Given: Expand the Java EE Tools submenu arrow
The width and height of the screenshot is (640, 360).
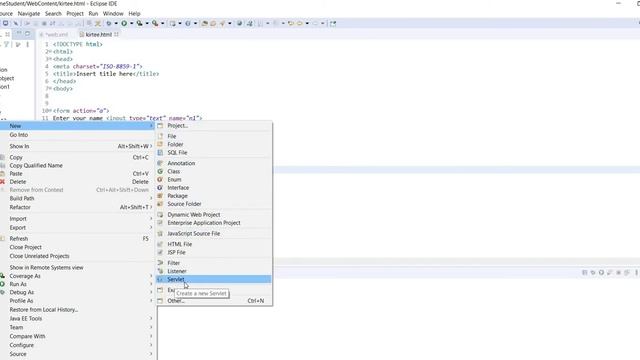Looking at the screenshot, I should pyautogui.click(x=151, y=318).
